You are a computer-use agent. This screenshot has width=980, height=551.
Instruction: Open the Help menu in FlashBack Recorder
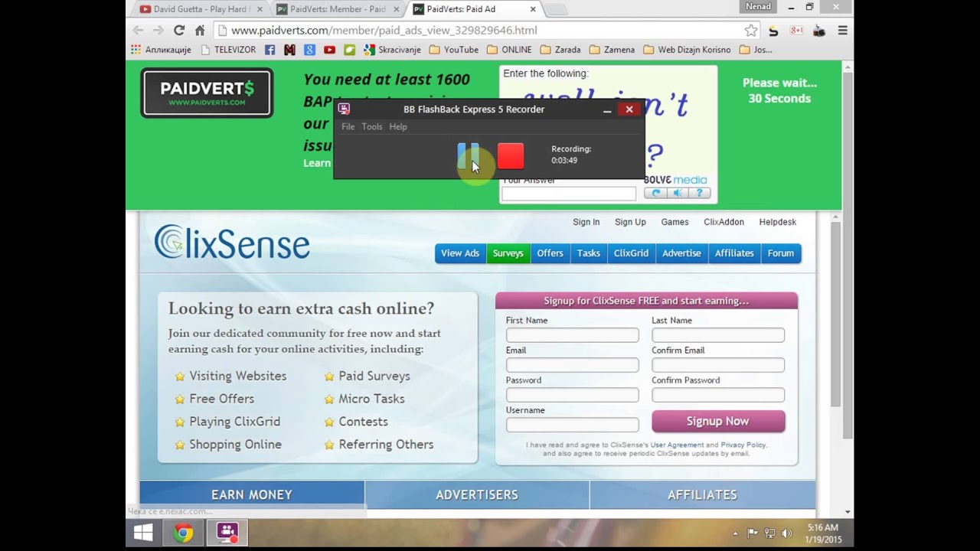pyautogui.click(x=398, y=127)
